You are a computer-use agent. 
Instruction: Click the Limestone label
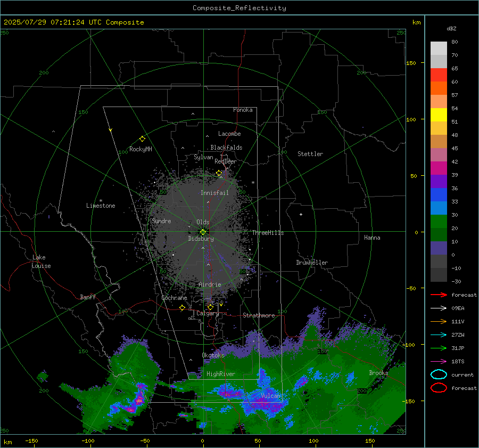101,206
